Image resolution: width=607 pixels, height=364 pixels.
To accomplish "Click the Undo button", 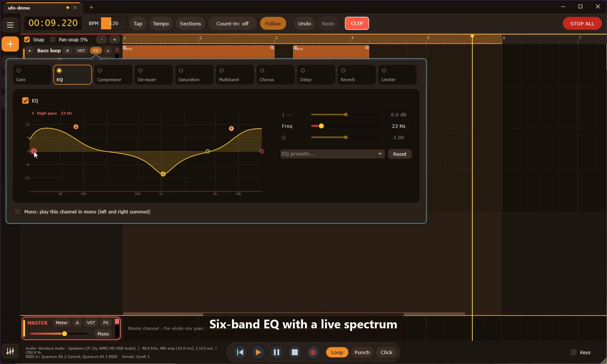I will (x=305, y=24).
